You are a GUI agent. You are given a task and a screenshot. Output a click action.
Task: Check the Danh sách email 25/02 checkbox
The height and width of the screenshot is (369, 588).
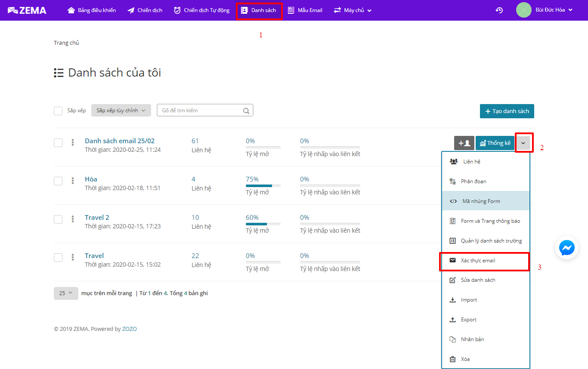point(58,143)
